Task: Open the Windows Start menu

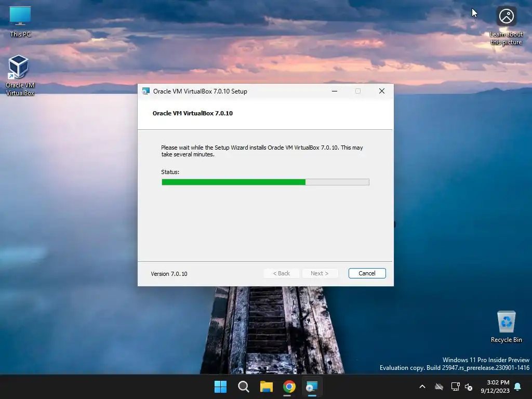Action: pyautogui.click(x=220, y=387)
